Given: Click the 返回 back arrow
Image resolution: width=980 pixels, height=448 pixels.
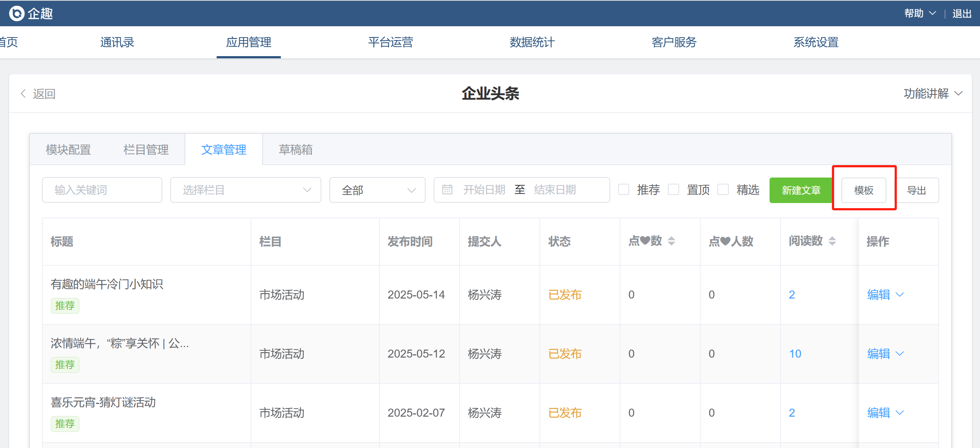Looking at the screenshot, I should 23,94.
